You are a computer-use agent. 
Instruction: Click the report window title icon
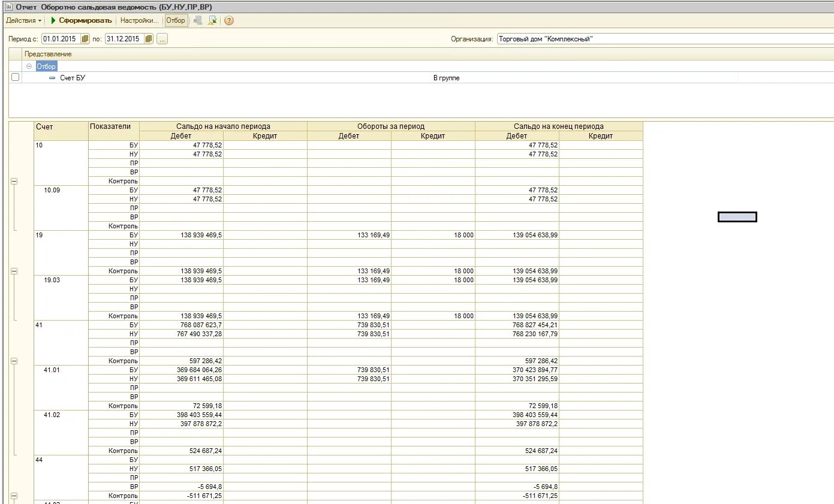tap(8, 7)
